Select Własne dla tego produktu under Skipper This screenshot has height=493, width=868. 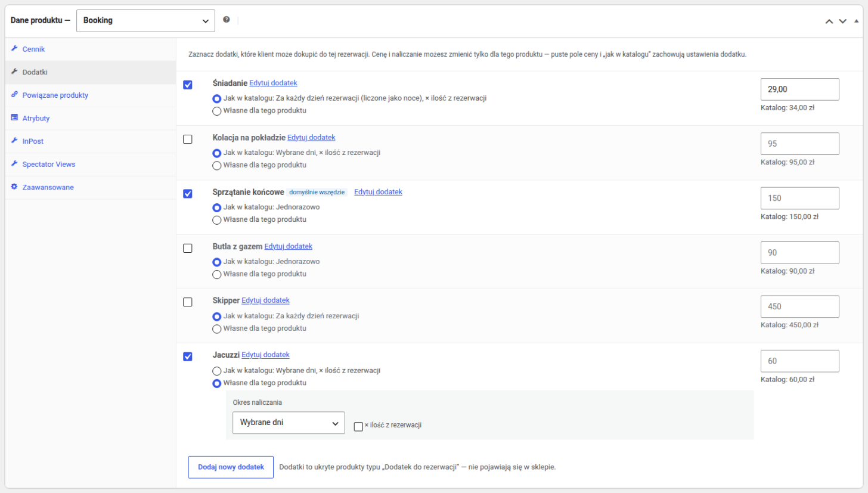tap(217, 328)
